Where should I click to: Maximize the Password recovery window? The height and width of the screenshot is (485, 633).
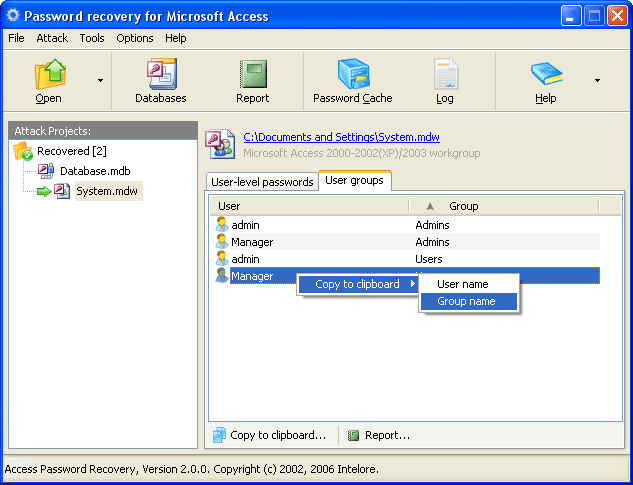594,16
